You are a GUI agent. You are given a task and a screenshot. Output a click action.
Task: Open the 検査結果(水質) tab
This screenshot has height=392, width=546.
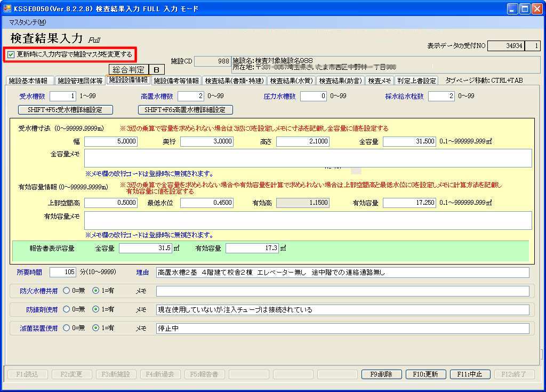290,81
